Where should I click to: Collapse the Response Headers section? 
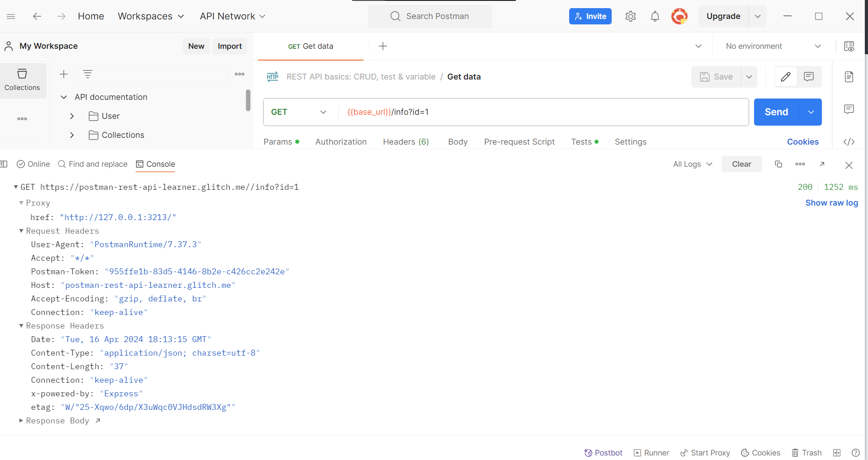tap(21, 326)
